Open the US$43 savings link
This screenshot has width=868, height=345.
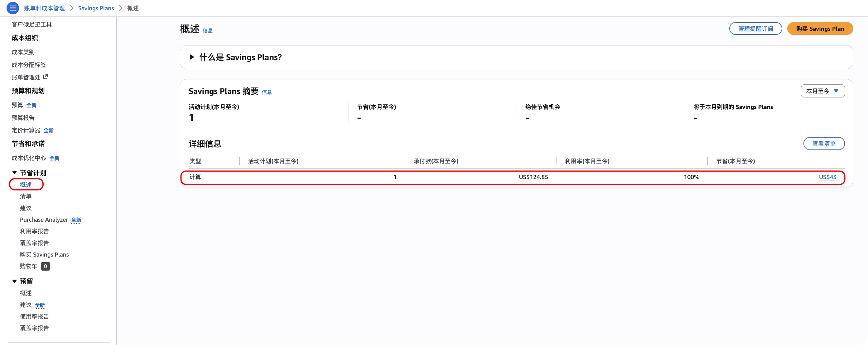[x=827, y=177]
